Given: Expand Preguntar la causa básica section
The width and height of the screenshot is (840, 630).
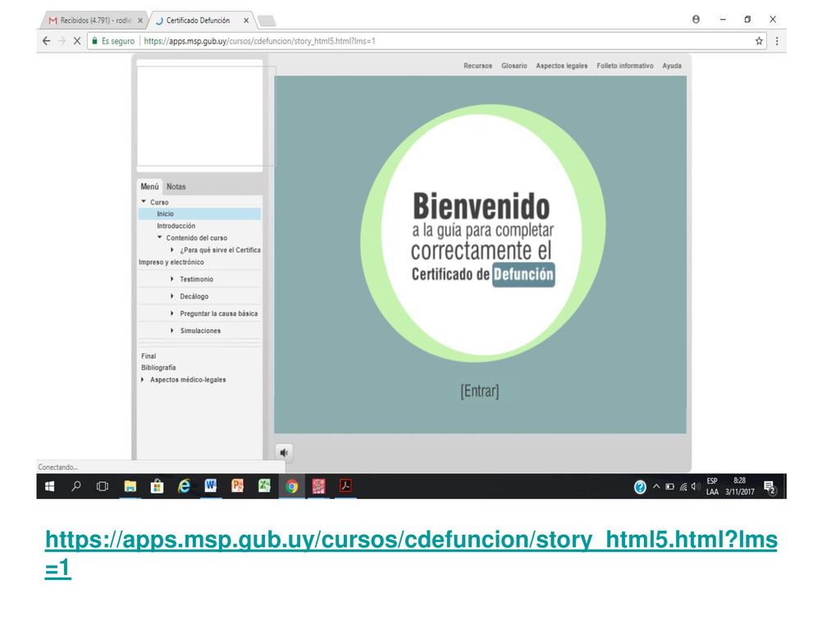Looking at the screenshot, I should pos(172,313).
